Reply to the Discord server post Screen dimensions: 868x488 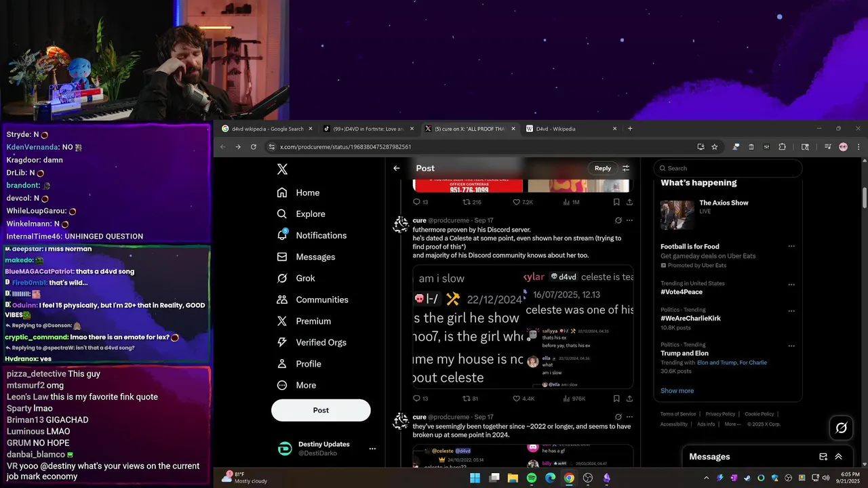click(420, 399)
